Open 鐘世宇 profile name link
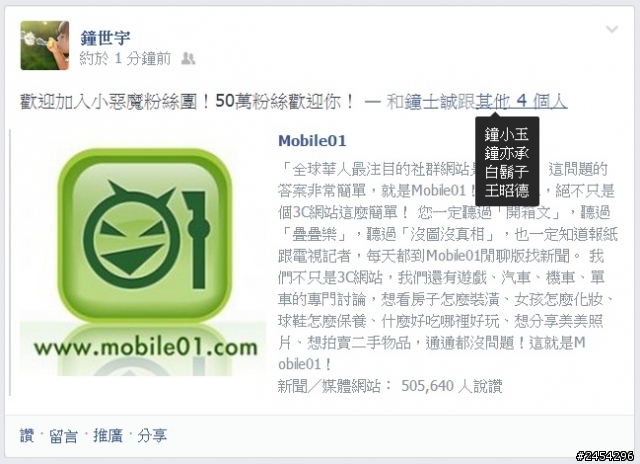This screenshot has width=640, height=464. pyautogui.click(x=105, y=38)
